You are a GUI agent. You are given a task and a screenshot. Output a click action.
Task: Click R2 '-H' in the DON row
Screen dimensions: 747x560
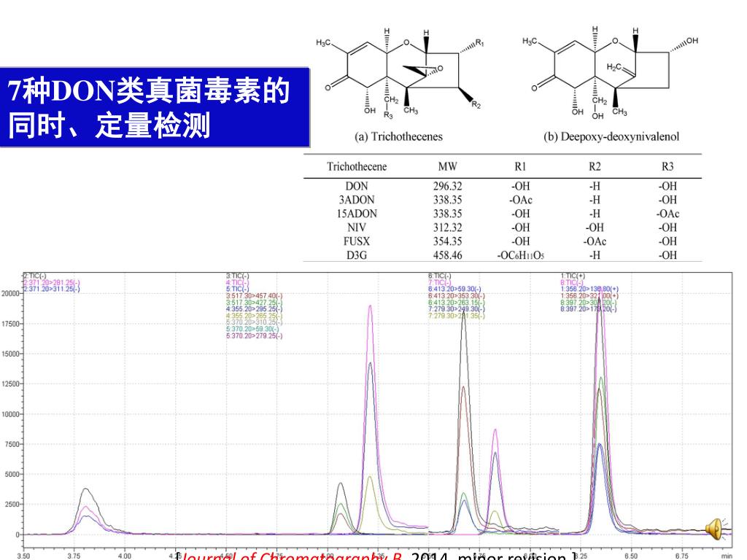click(595, 186)
